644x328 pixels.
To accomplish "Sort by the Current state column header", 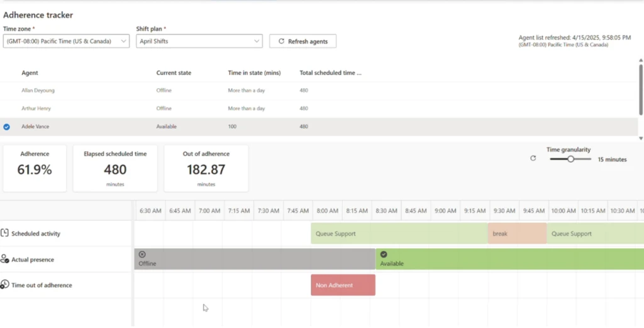I will (174, 73).
